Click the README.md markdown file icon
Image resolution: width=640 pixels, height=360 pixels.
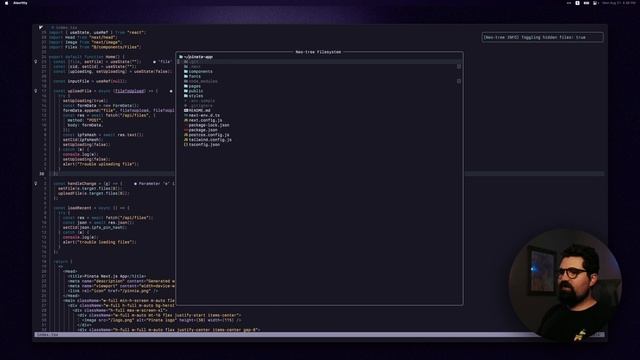[x=186, y=111]
